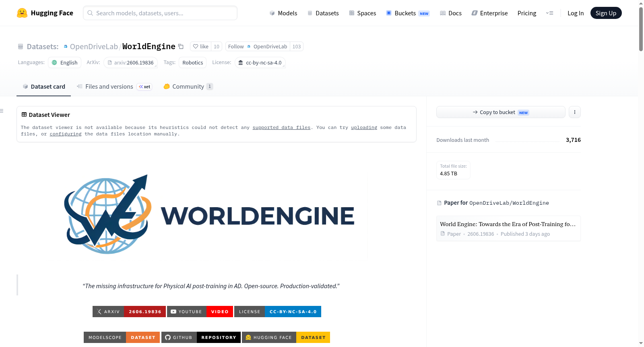Click the scrollbar down arrow
Image resolution: width=644 pixels, height=347 pixels.
[x=641, y=343]
